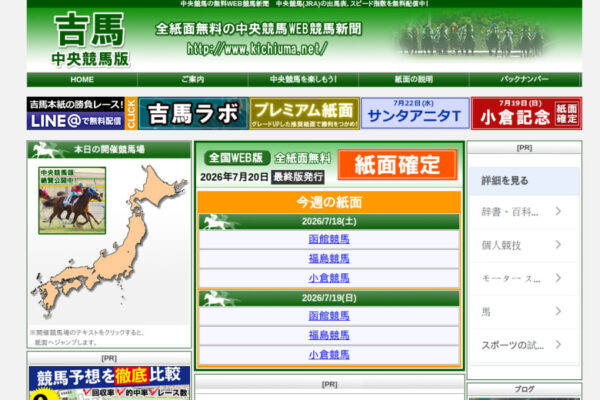Open the 小倉記念 7月19日 banner
This screenshot has width=600, height=400.
[527, 114]
